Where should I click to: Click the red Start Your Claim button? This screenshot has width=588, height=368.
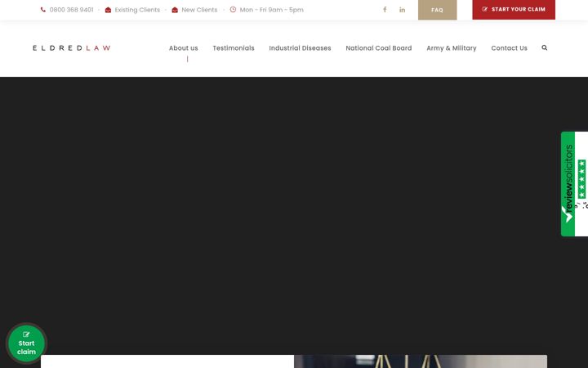514,9
